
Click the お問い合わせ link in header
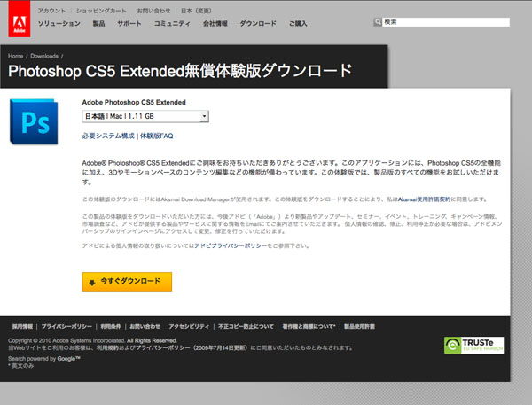[x=153, y=11]
